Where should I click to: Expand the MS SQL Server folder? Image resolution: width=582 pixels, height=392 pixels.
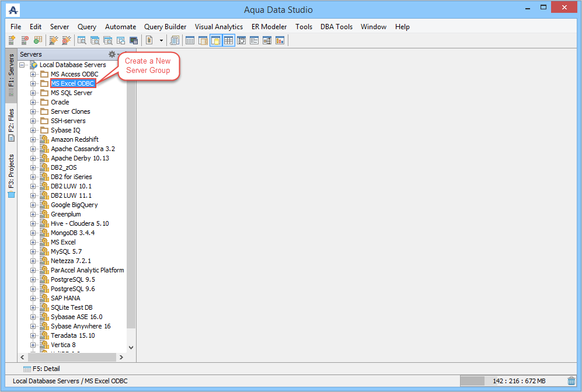pos(33,93)
